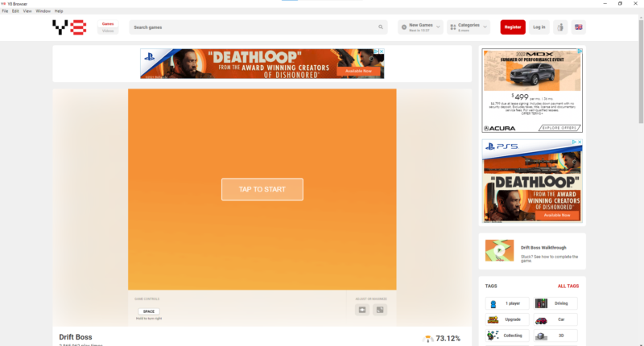Switch to the Games tab

108,24
